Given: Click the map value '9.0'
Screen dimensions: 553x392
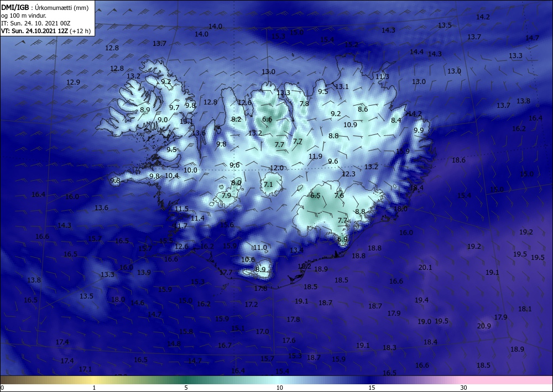Looking at the screenshot, I should [162, 119].
